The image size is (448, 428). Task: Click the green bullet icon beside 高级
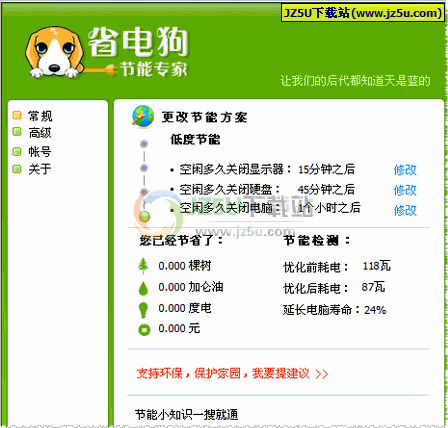click(x=17, y=132)
